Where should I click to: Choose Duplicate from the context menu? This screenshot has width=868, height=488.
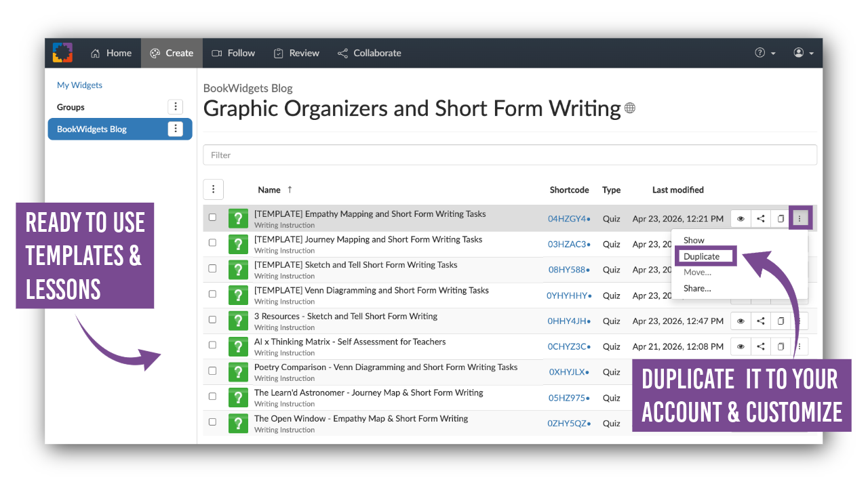[701, 256]
